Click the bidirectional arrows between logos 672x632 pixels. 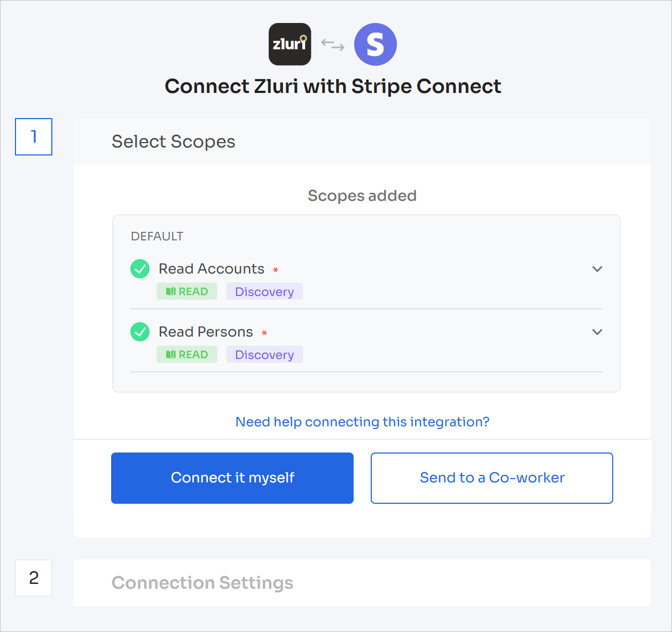pyautogui.click(x=333, y=45)
